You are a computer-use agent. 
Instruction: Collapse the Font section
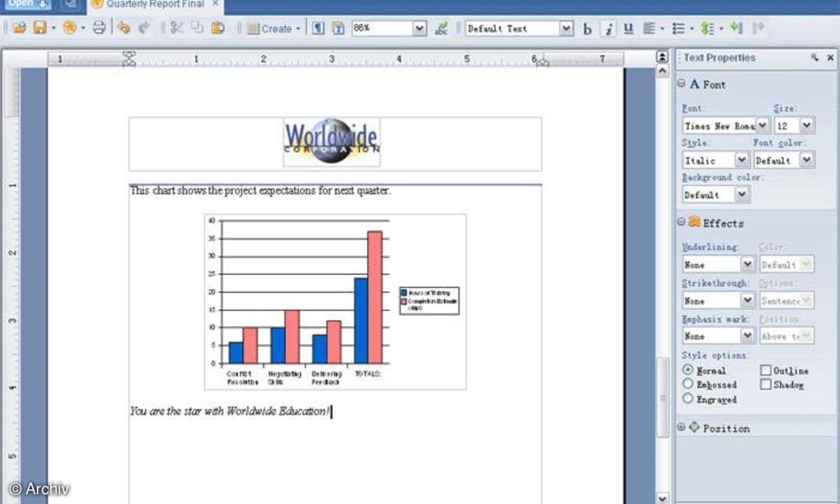pyautogui.click(x=681, y=84)
